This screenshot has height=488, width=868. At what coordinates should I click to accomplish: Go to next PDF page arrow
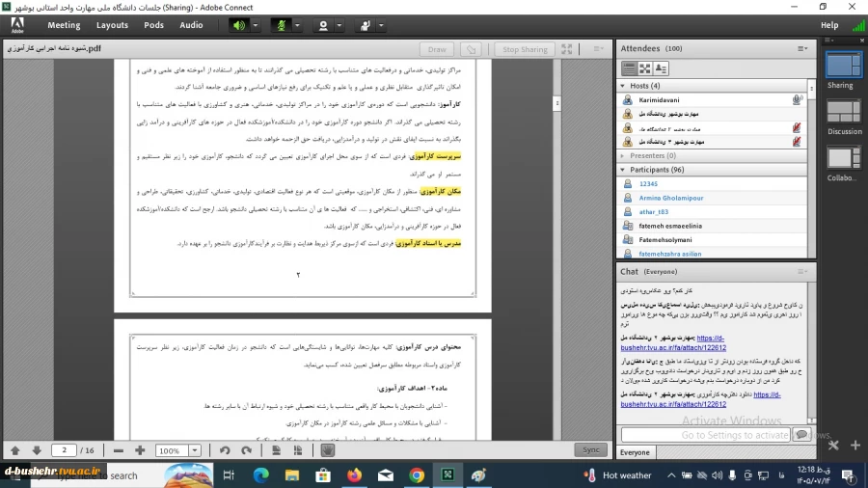tap(37, 450)
